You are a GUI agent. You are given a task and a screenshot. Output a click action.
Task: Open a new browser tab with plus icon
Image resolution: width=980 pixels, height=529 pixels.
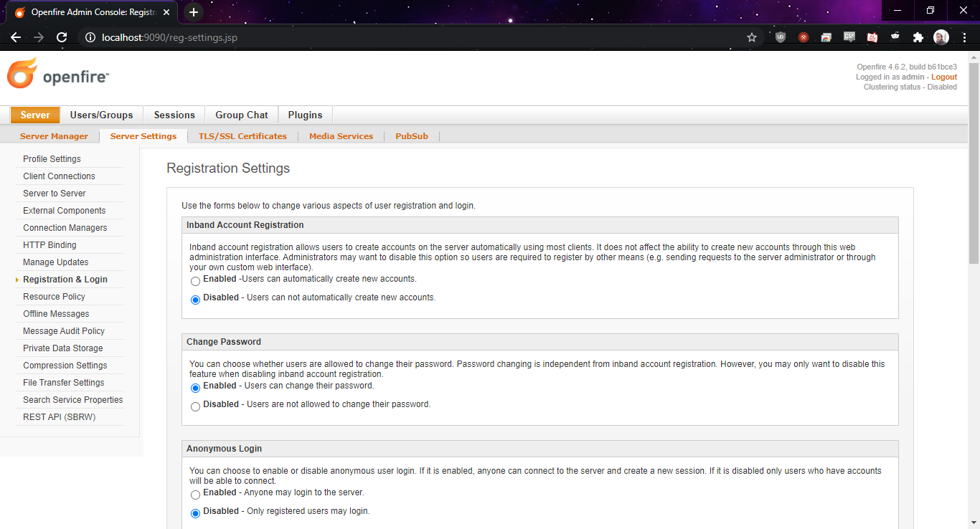pos(193,12)
